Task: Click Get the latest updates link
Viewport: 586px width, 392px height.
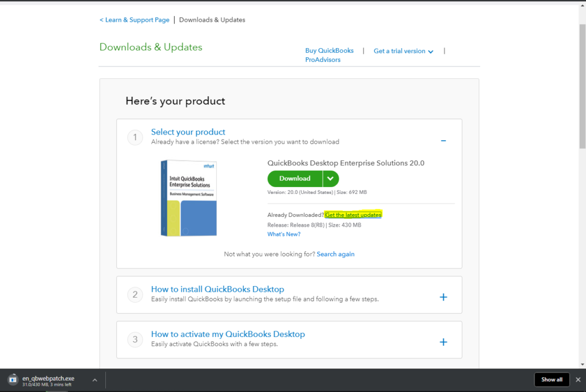Action: click(353, 215)
